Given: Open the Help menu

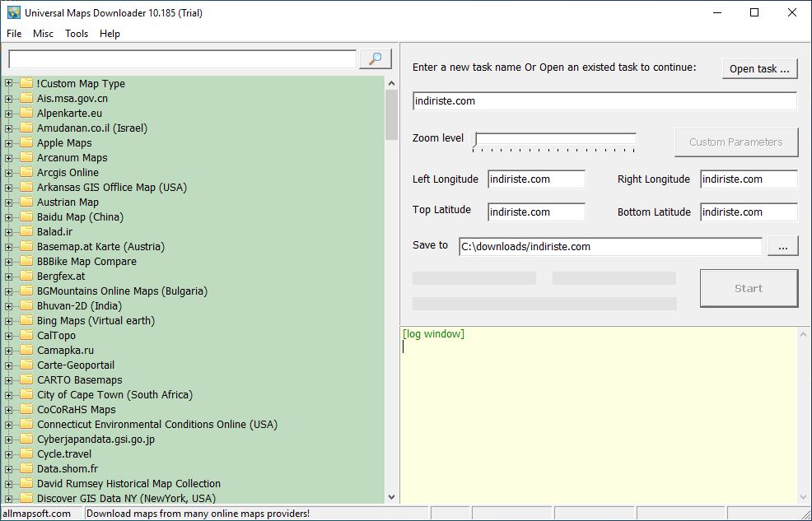Looking at the screenshot, I should tap(110, 34).
